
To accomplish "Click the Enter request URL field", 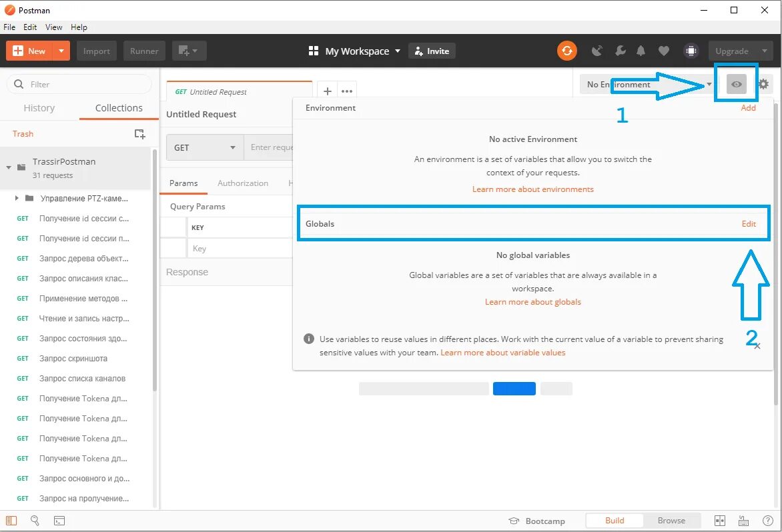I will coord(270,147).
